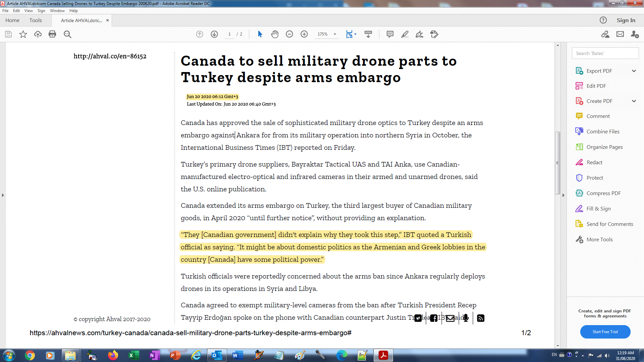
Task: Close the Article AHVALdotc... document tab
Action: pos(107,20)
